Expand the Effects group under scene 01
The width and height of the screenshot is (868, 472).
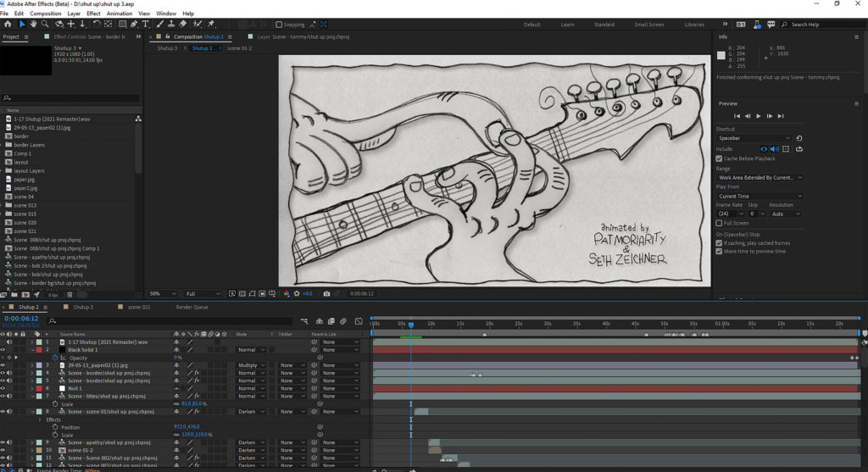(x=40, y=420)
